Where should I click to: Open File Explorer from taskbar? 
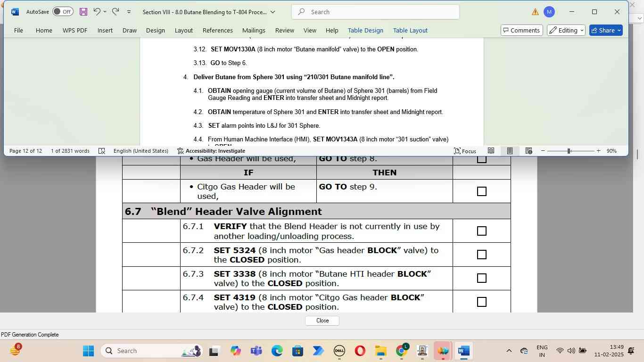(x=380, y=351)
